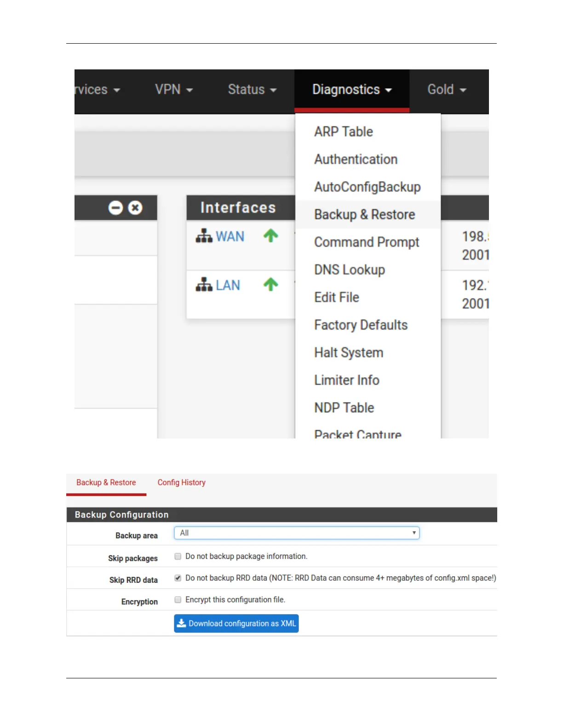Open AutoConfigBackup menu entry
This screenshot has height=728, width=563.
(x=368, y=187)
